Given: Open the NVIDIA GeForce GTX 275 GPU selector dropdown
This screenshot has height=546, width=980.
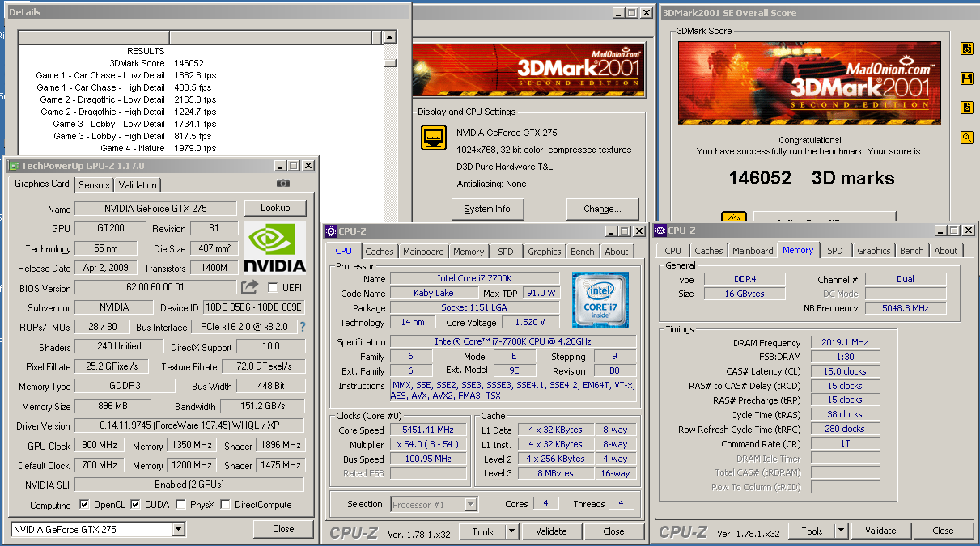Looking at the screenshot, I should (x=179, y=530).
